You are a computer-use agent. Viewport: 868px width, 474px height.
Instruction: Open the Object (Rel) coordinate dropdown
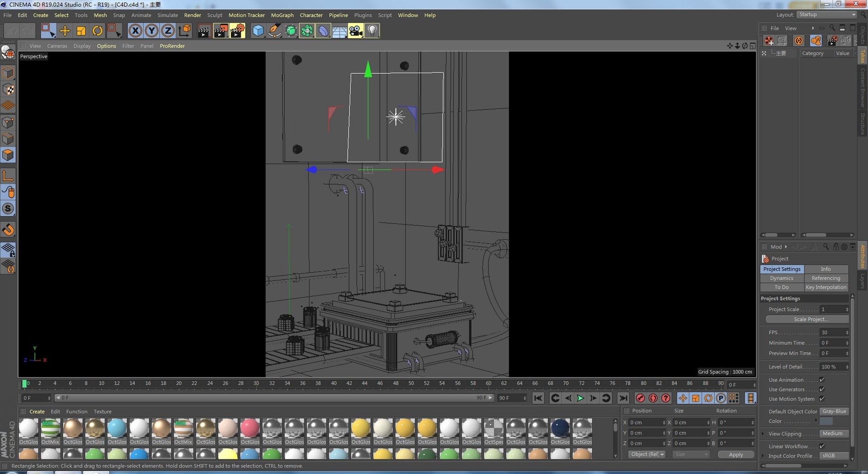[646, 455]
